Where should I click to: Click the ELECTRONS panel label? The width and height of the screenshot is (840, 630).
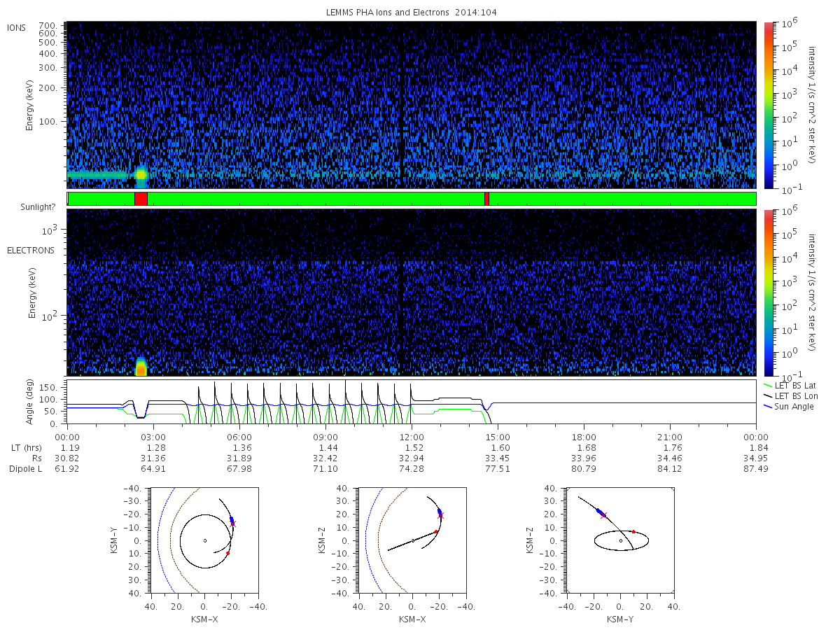31,250
